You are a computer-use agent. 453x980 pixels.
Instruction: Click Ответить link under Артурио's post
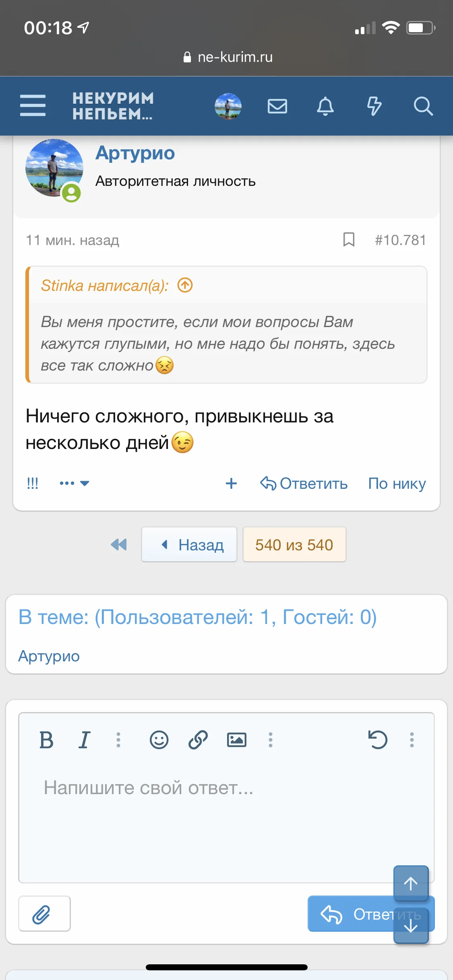[x=304, y=484]
